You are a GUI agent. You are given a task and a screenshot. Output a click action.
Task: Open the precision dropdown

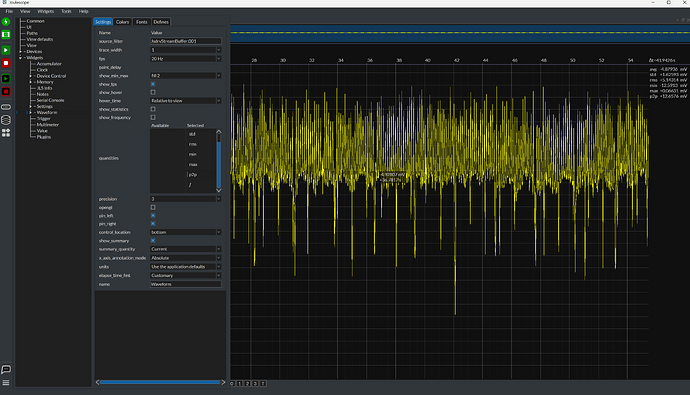[185, 199]
